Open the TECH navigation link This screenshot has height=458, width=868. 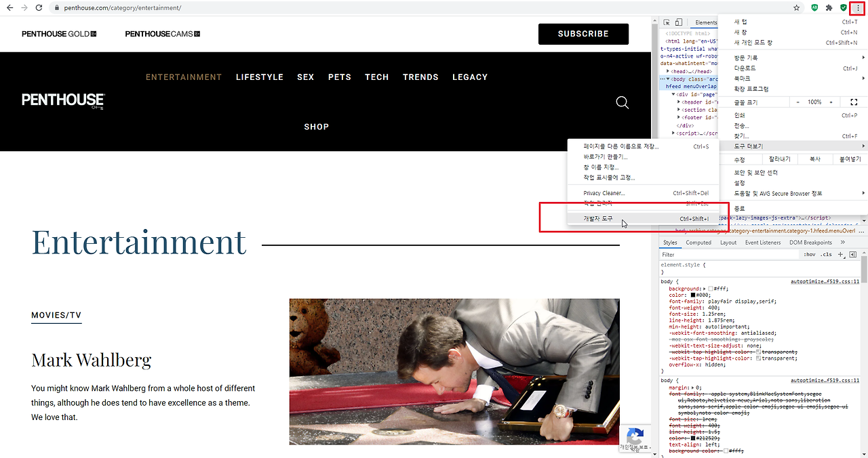point(377,77)
